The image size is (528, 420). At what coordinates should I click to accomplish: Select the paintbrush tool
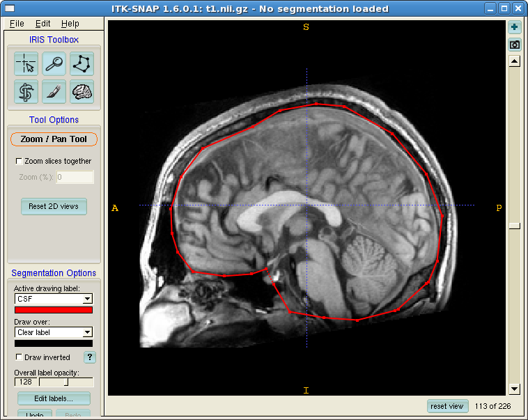54,91
